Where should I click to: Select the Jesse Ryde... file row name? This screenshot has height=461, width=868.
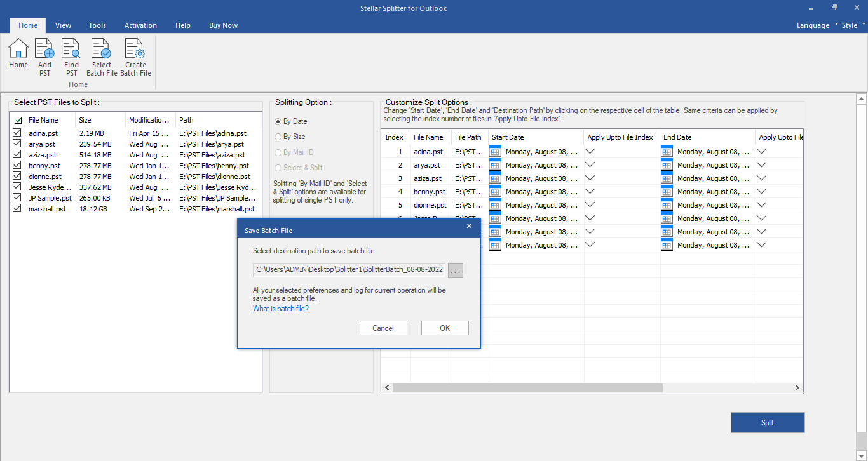point(50,187)
